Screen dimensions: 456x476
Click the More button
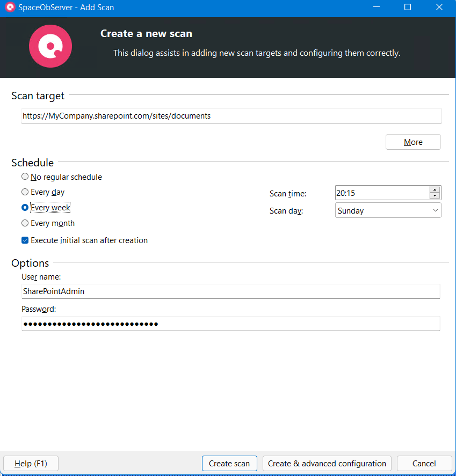click(x=413, y=142)
